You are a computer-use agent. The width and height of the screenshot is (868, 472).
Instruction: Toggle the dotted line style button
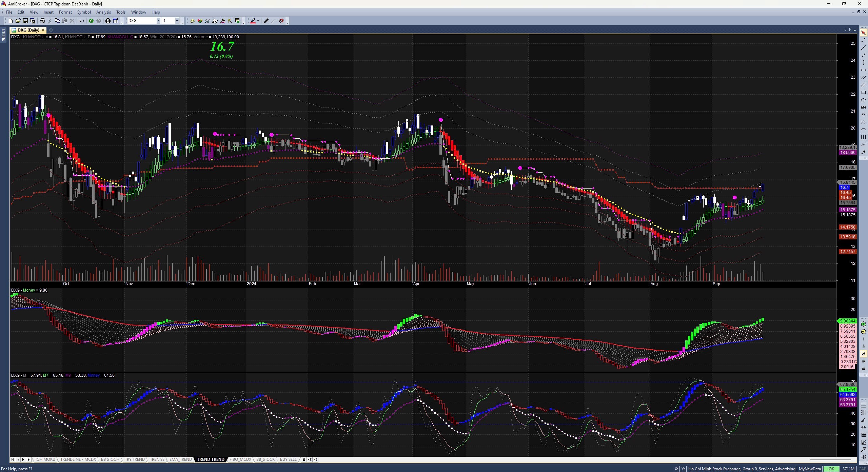273,21
